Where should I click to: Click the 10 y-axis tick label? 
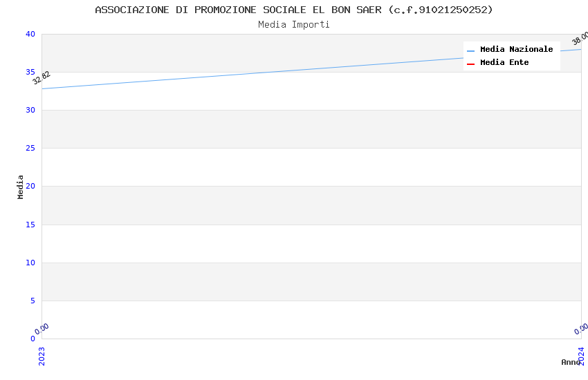point(30,263)
